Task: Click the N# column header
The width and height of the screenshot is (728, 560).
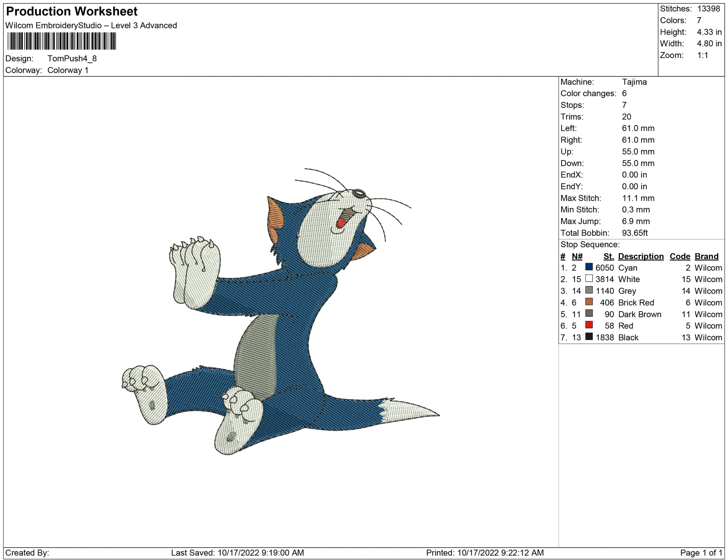Action: coord(577,256)
